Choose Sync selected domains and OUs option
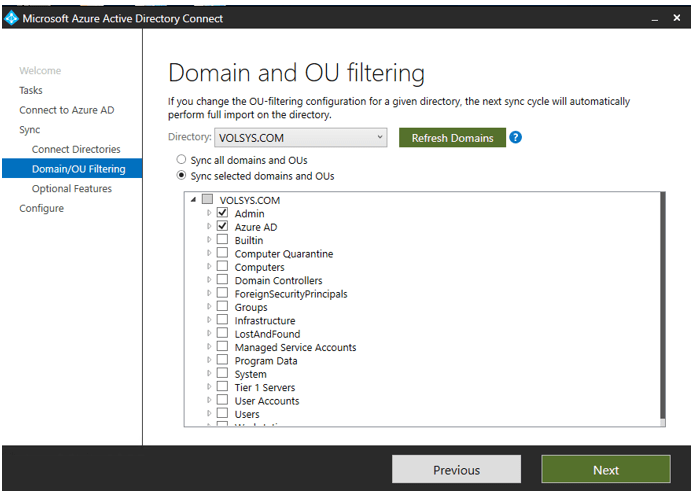The height and width of the screenshot is (501, 697). 181,176
